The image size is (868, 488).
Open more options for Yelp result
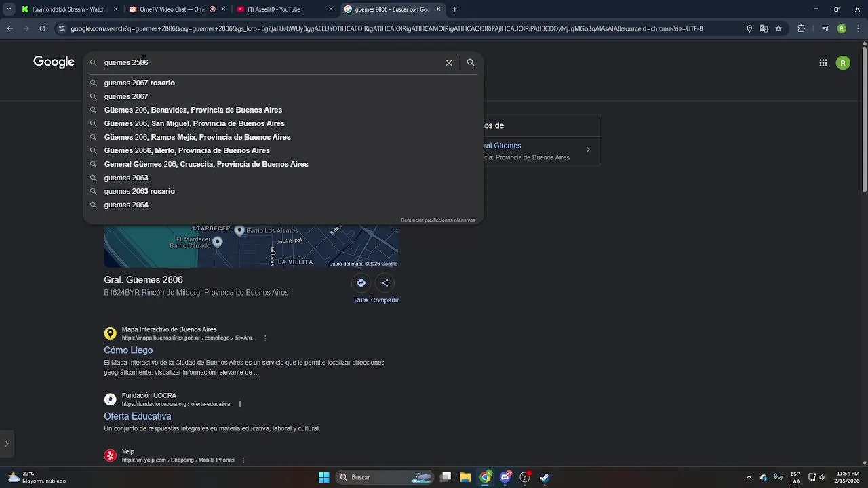pos(243,460)
